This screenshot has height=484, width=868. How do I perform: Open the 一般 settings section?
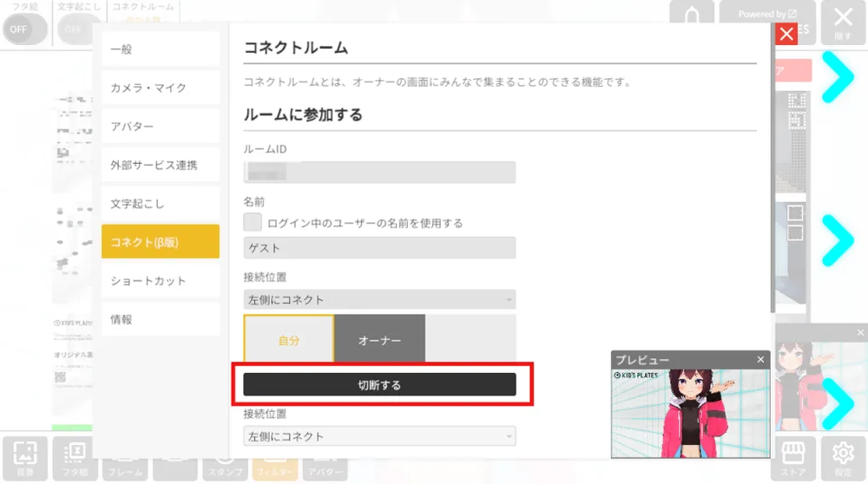[x=161, y=49]
